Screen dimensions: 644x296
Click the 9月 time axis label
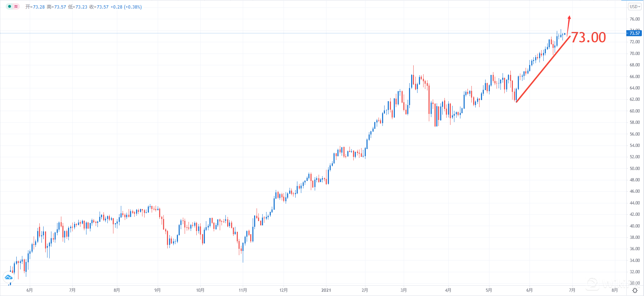(x=158, y=290)
